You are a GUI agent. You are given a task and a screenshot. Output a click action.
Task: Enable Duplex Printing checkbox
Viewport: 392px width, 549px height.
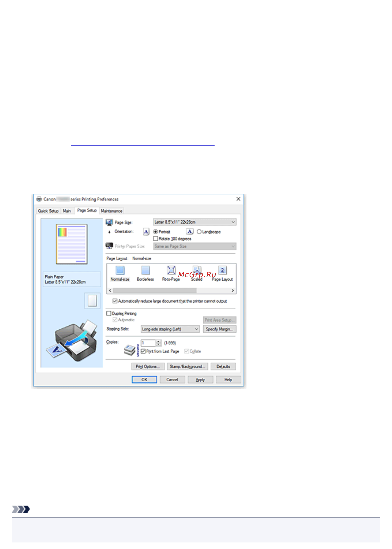click(x=109, y=313)
